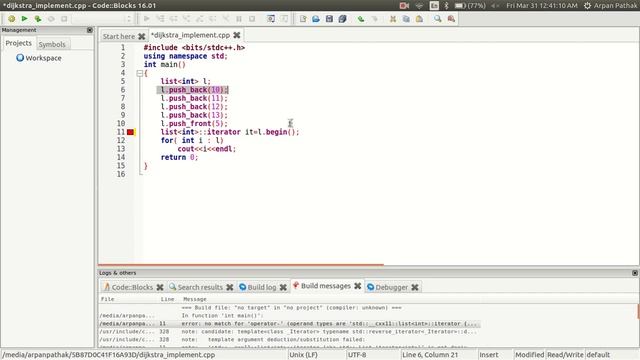Viewport: 640px width, 360px height.
Task: Toggle the breakpoint on line 11
Action: coord(130,132)
